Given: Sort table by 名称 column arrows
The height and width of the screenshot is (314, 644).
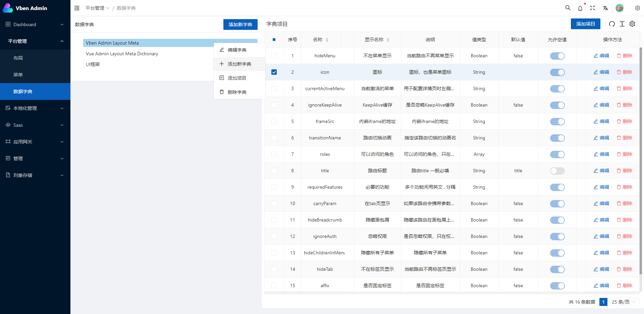Looking at the screenshot, I should point(327,39).
